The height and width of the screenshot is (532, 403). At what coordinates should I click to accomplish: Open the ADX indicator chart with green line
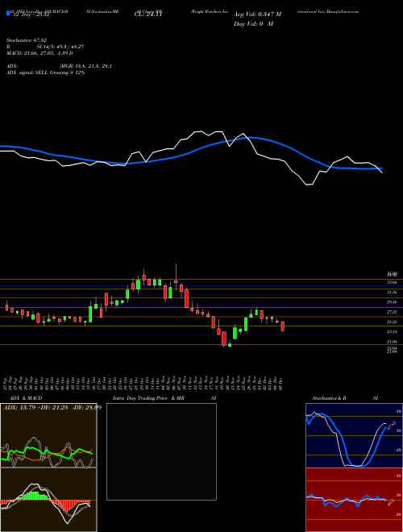[48, 435]
